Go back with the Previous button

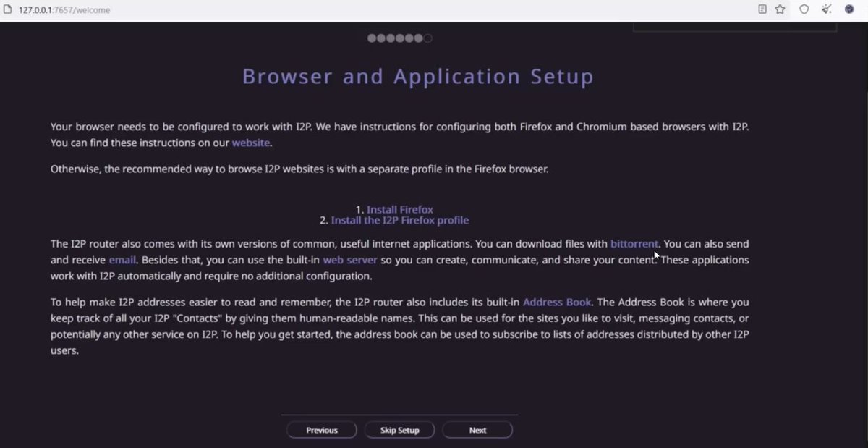(322, 430)
